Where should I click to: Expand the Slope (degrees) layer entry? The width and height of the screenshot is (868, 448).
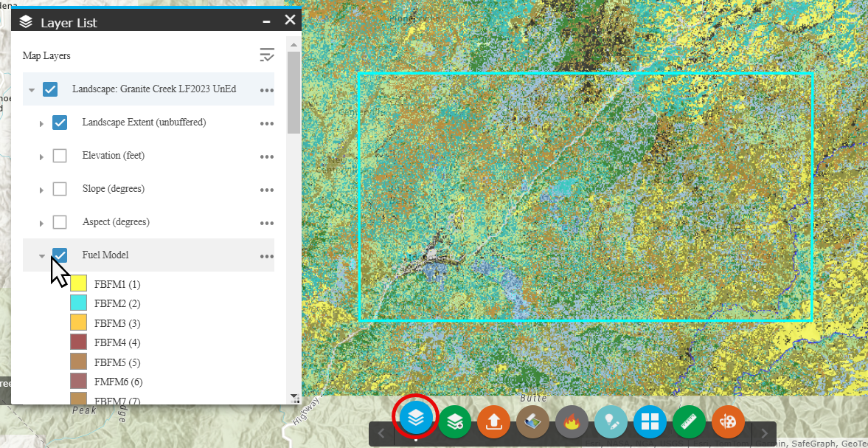coord(42,189)
